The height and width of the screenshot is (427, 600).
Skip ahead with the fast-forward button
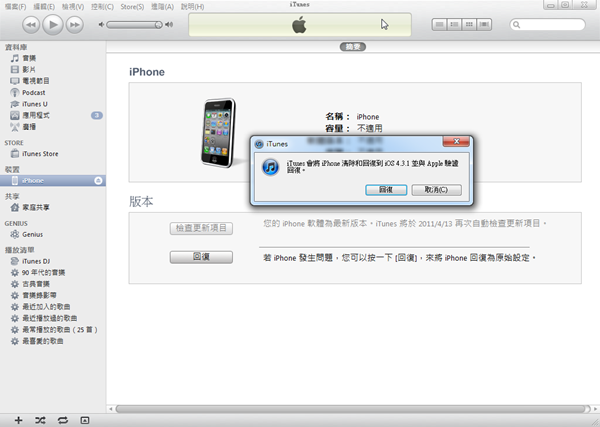[x=75, y=25]
